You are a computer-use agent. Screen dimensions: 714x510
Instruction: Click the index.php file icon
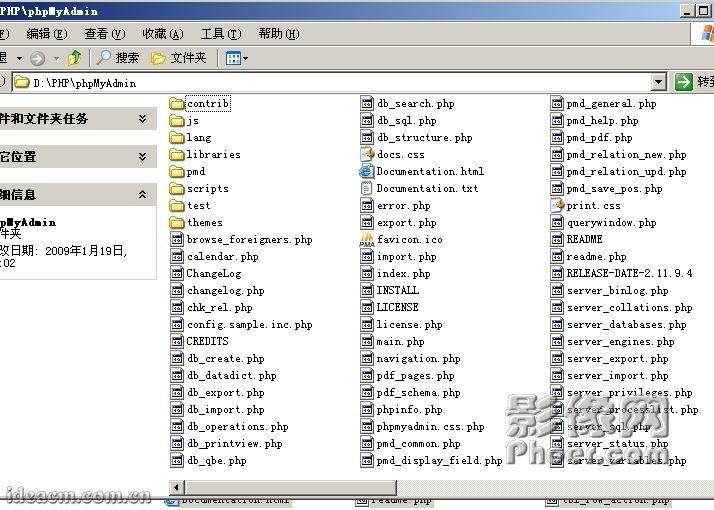pos(367,274)
